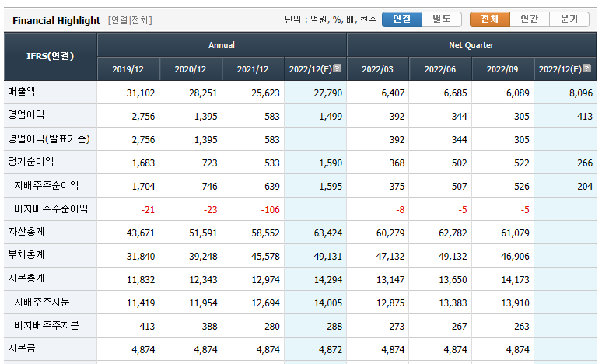Click the 1,683 net income value

143,163
